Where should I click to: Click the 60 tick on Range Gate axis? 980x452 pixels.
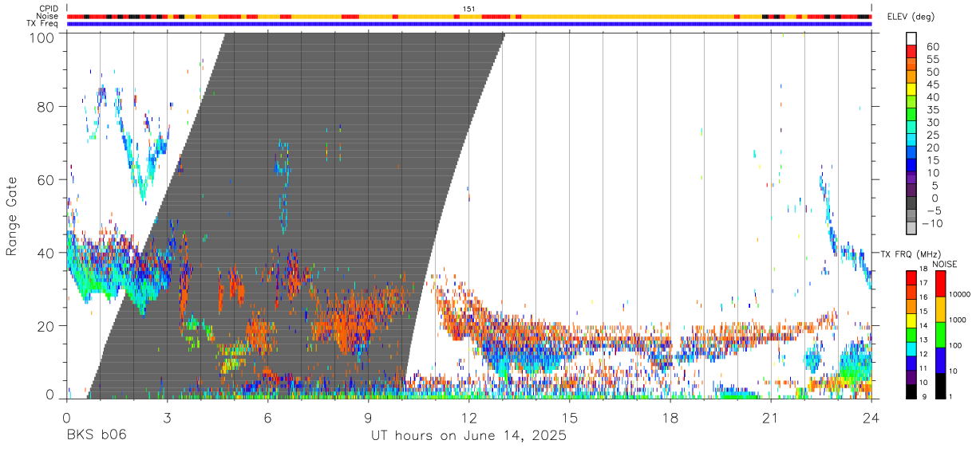click(45, 179)
